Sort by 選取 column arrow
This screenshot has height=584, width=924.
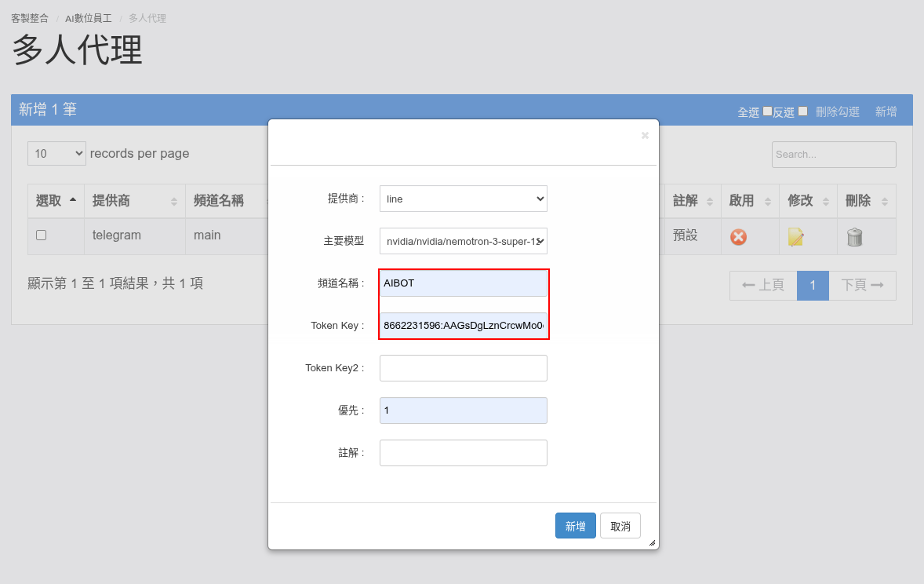73,200
